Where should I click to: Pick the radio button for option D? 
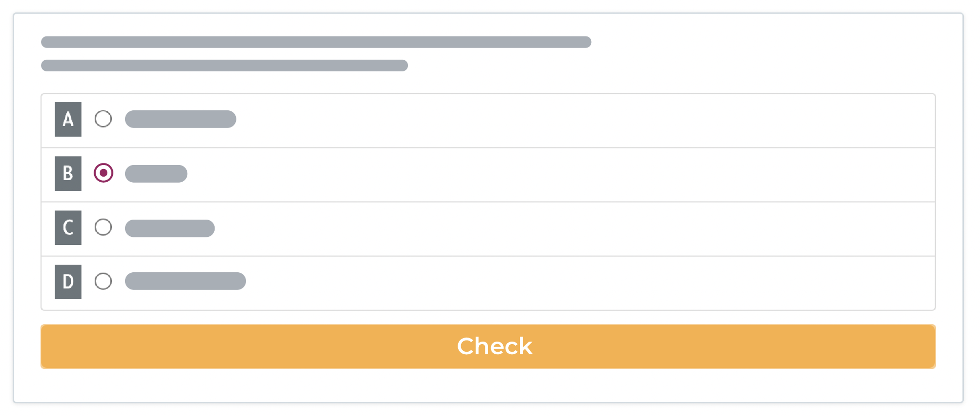pyautogui.click(x=103, y=281)
